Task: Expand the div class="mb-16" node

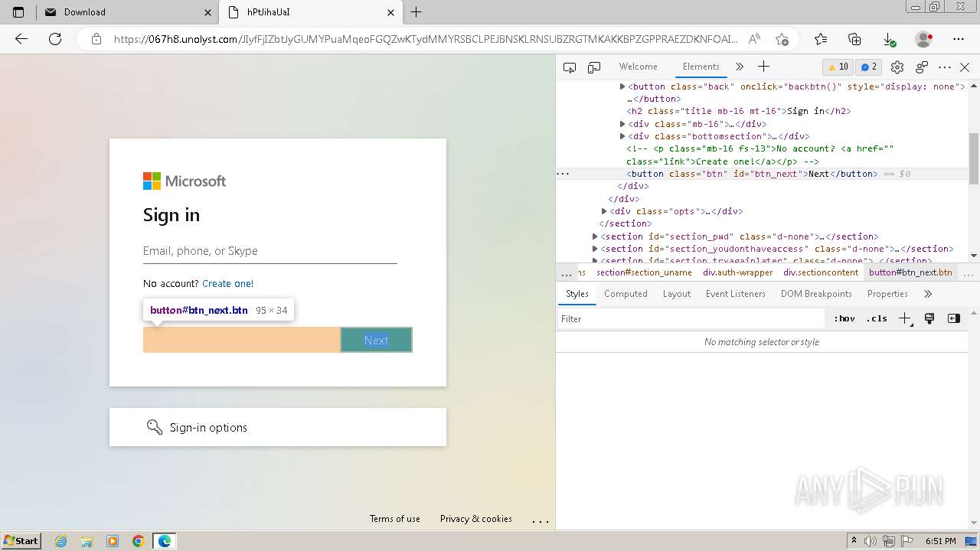Action: coord(622,124)
